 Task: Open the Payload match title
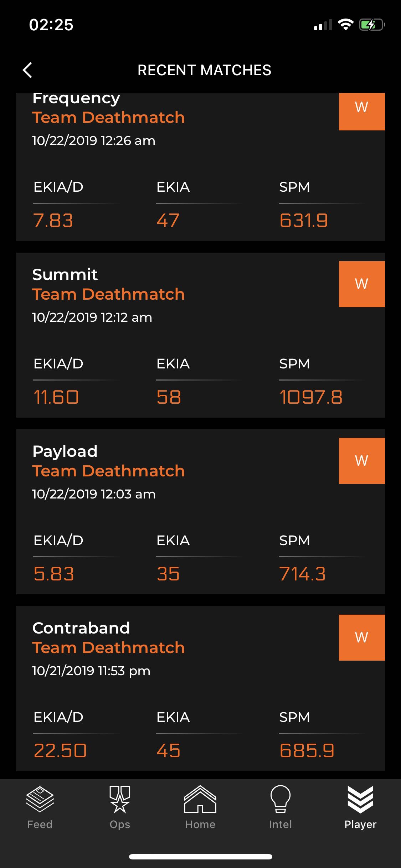[65, 451]
